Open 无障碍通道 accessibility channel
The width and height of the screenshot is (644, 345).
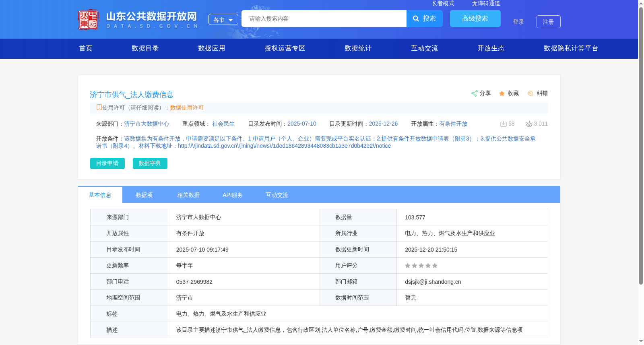pos(486,3)
